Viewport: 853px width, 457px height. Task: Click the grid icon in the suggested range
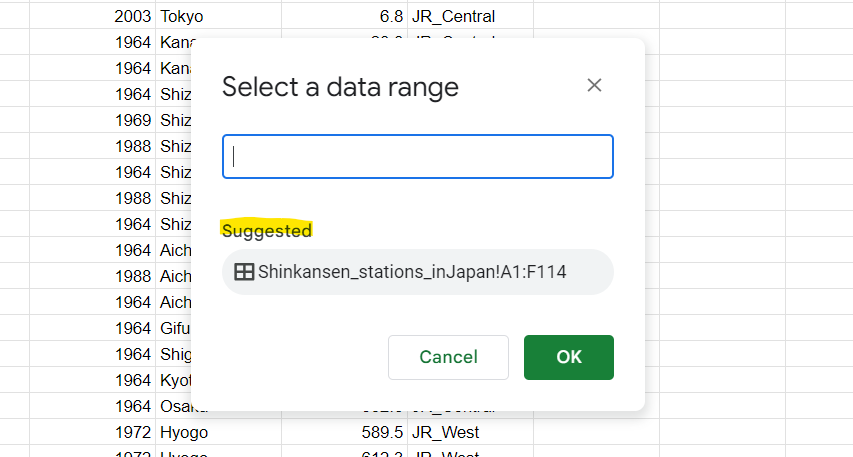(x=243, y=272)
